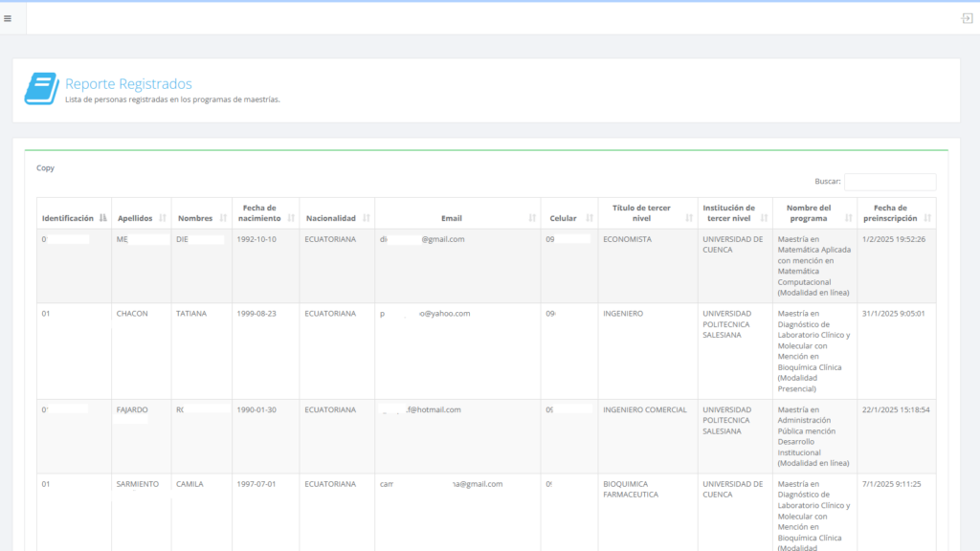Sort by Título de tercer nivel
The width and height of the screenshot is (980, 551).
click(687, 218)
